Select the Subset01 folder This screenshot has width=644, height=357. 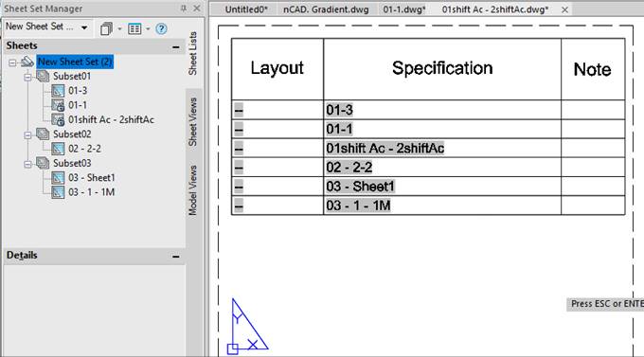[72, 77]
